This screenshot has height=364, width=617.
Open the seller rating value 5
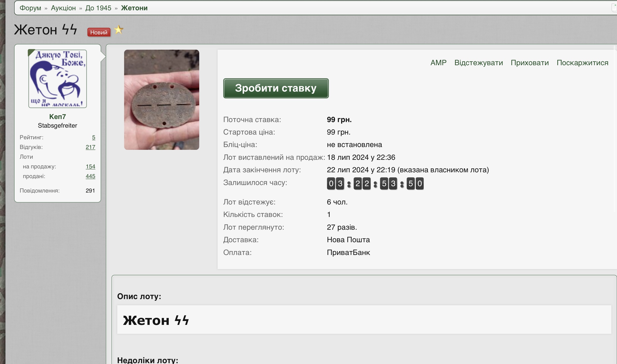pos(94,137)
